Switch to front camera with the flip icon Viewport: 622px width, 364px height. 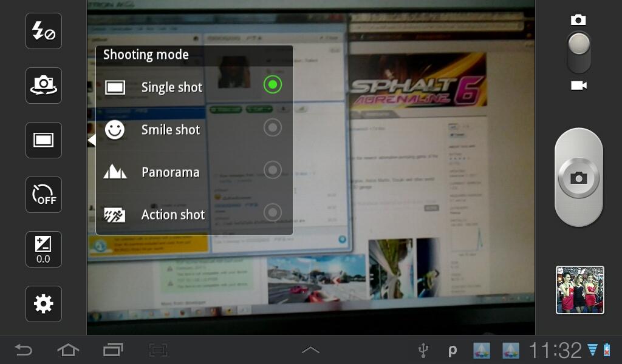point(44,86)
